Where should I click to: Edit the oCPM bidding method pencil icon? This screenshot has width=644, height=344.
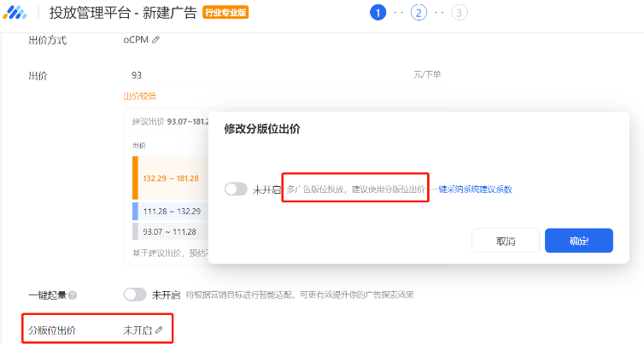[x=155, y=40]
